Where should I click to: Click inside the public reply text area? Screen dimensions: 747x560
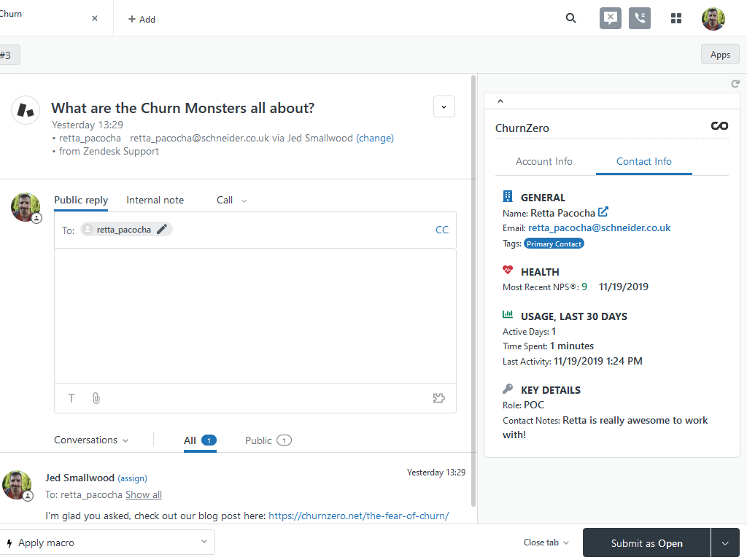click(x=255, y=314)
